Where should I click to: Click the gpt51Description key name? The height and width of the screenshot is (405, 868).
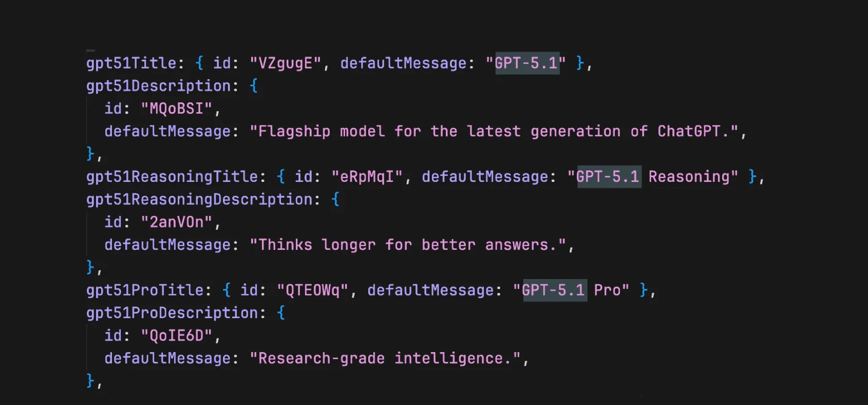click(x=159, y=86)
